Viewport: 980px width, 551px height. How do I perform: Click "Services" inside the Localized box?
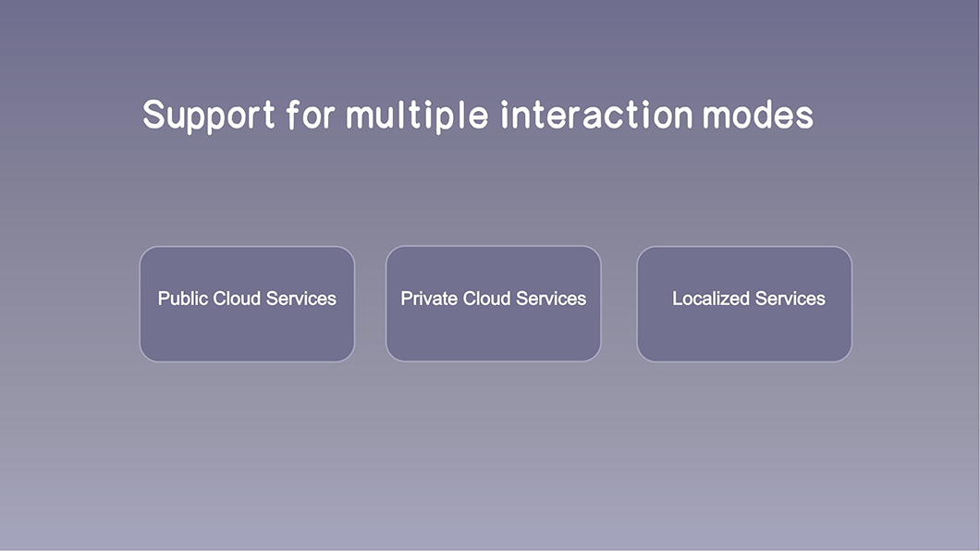click(787, 299)
